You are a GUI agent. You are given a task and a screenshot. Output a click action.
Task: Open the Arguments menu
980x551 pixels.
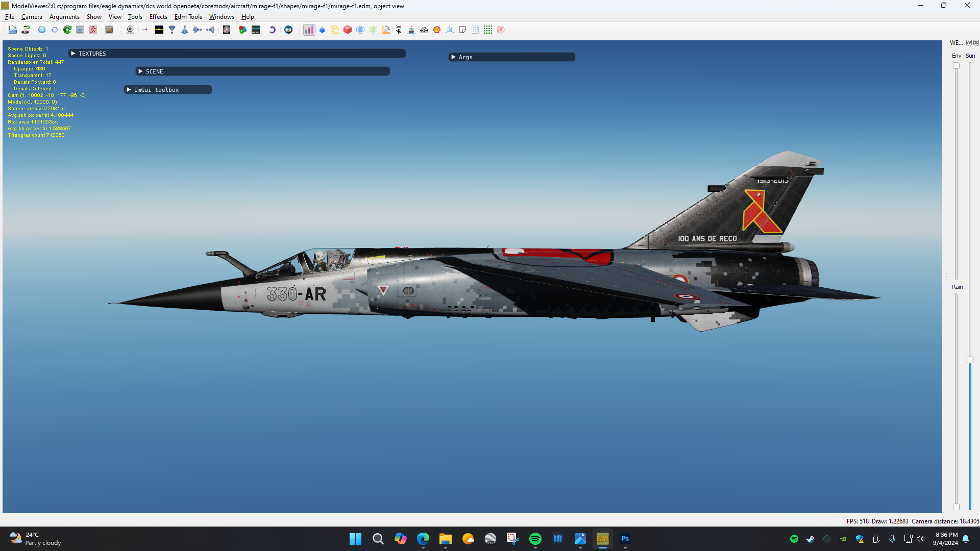(x=64, y=17)
